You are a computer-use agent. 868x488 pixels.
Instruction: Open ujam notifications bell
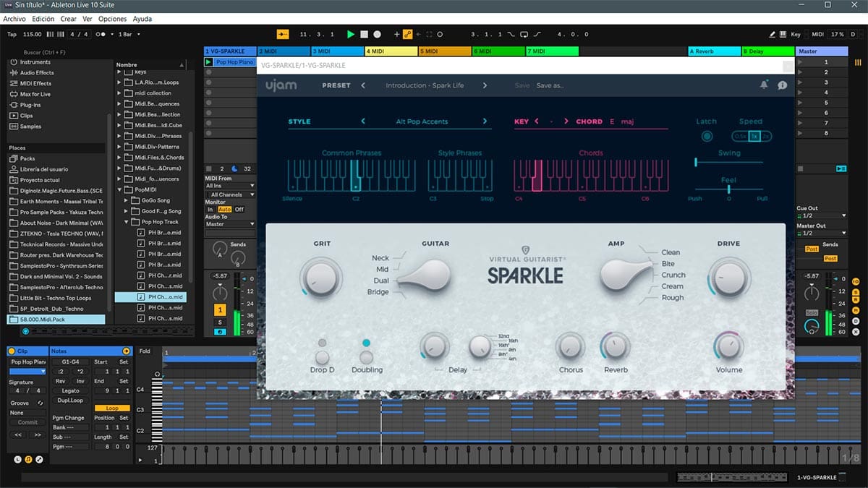coord(764,85)
